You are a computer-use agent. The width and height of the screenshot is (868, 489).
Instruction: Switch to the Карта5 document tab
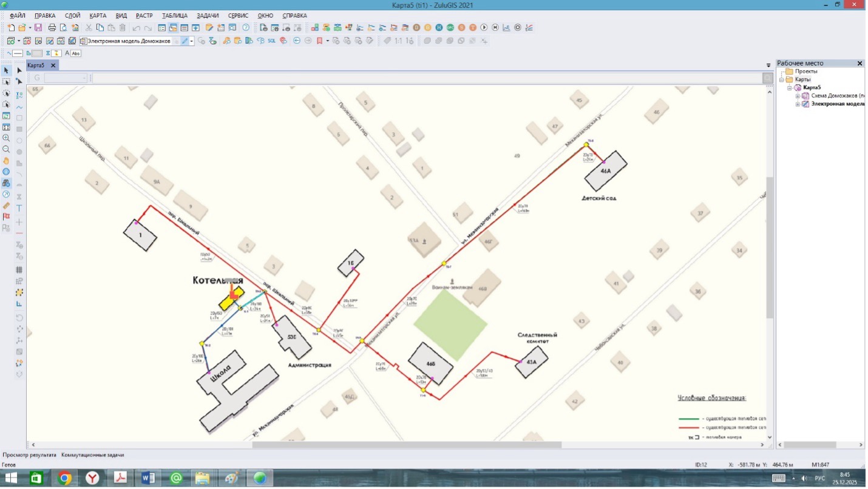pos(36,66)
